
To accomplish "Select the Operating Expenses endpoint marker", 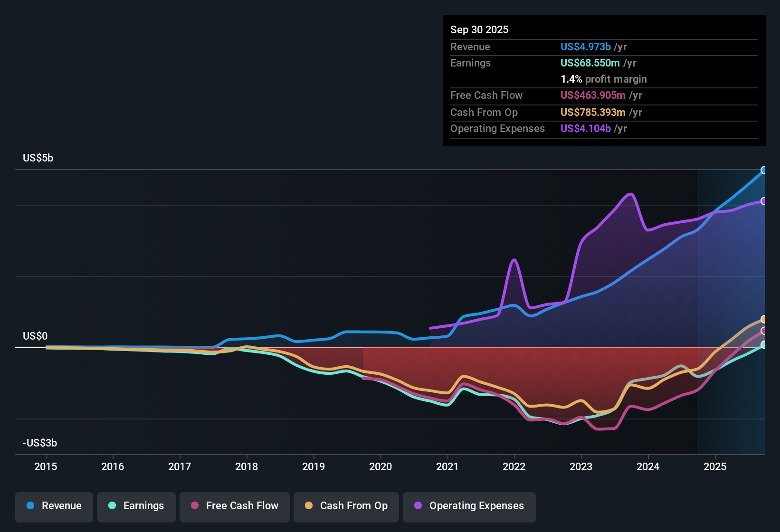I will [764, 201].
